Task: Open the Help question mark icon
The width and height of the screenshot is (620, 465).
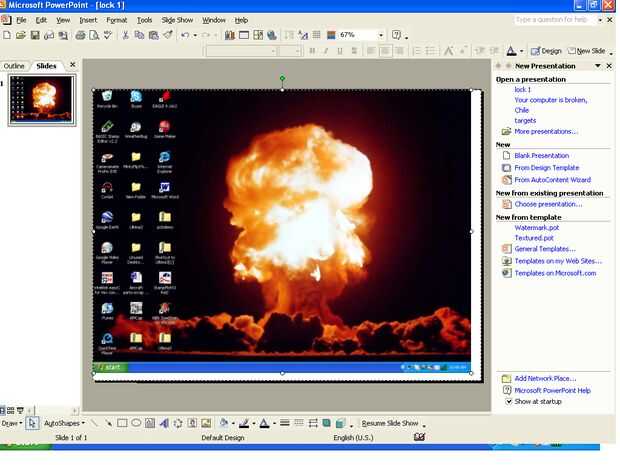Action: pyautogui.click(x=396, y=35)
